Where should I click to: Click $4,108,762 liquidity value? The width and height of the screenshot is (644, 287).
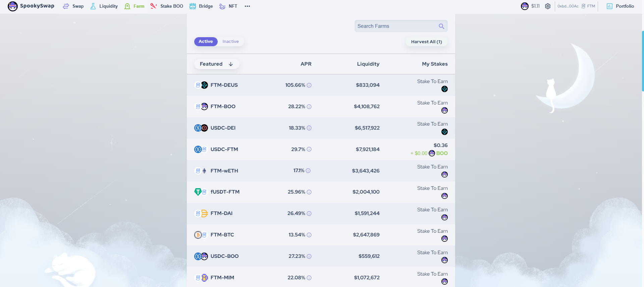(367, 106)
